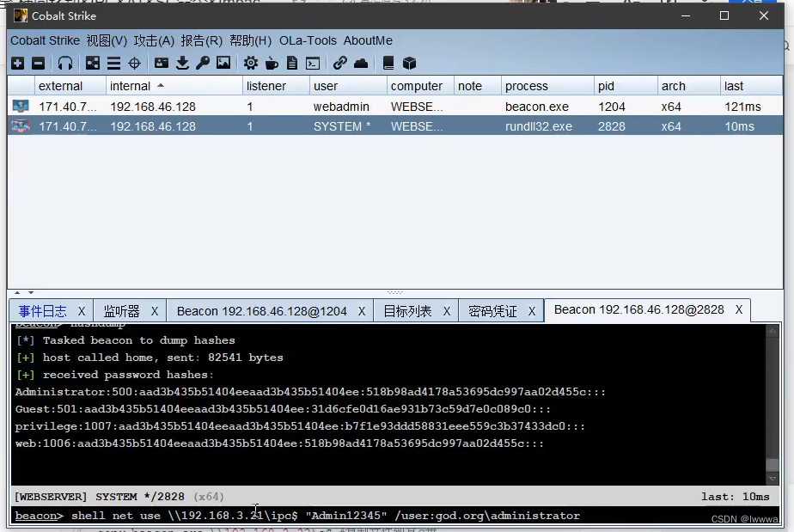This screenshot has height=532, width=794.
Task: Click the cube About icon
Action: [x=409, y=64]
